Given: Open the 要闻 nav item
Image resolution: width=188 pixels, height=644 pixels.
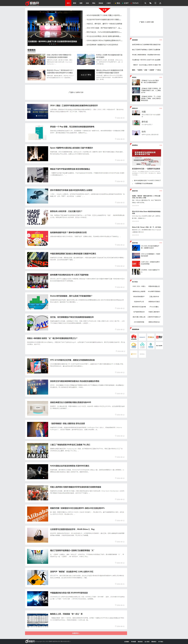Looking at the screenshot, I should pos(74,3).
